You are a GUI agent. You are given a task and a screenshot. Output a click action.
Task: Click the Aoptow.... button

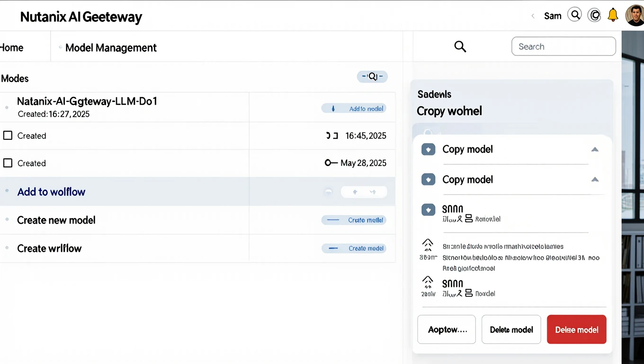[447, 329]
